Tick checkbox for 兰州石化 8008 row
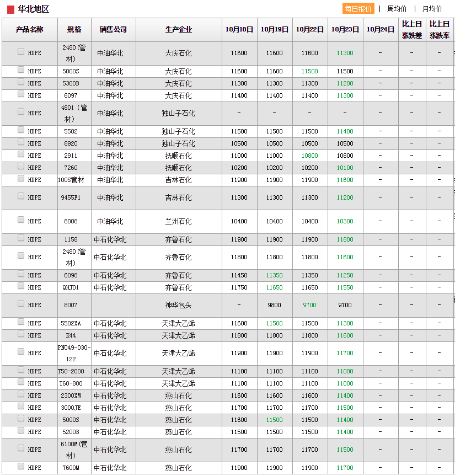Viewport: 455px width, 476px height. pos(20,220)
